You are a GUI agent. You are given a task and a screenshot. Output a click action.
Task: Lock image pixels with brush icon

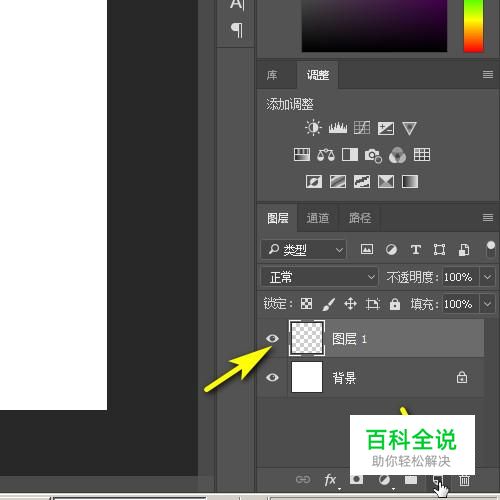coord(328,304)
